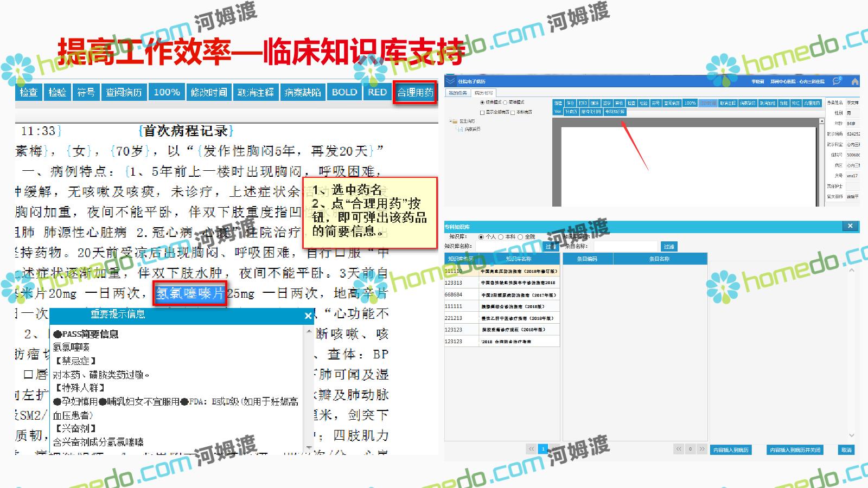Image resolution: width=868 pixels, height=488 pixels.
Task: Apply RED text color button
Action: click(x=377, y=92)
